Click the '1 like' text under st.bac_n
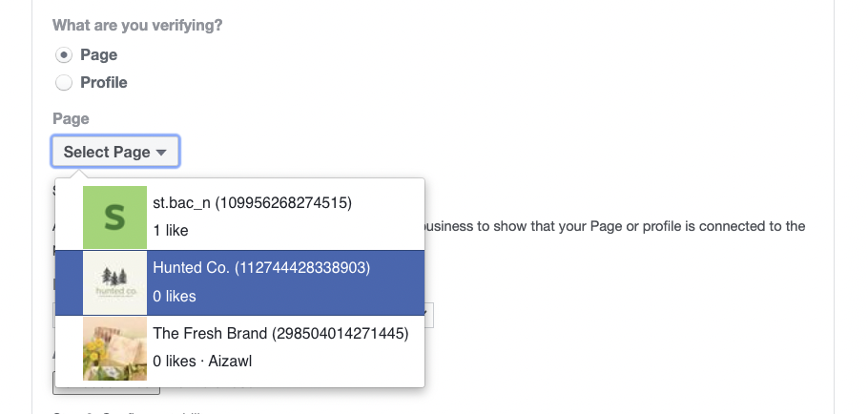868x414 pixels. click(x=171, y=231)
